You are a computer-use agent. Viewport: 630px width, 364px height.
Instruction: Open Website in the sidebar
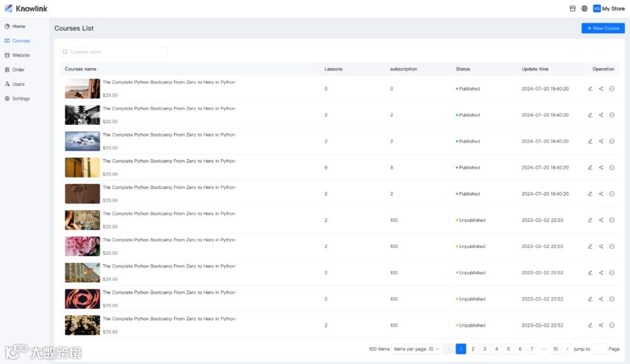[x=20, y=55]
